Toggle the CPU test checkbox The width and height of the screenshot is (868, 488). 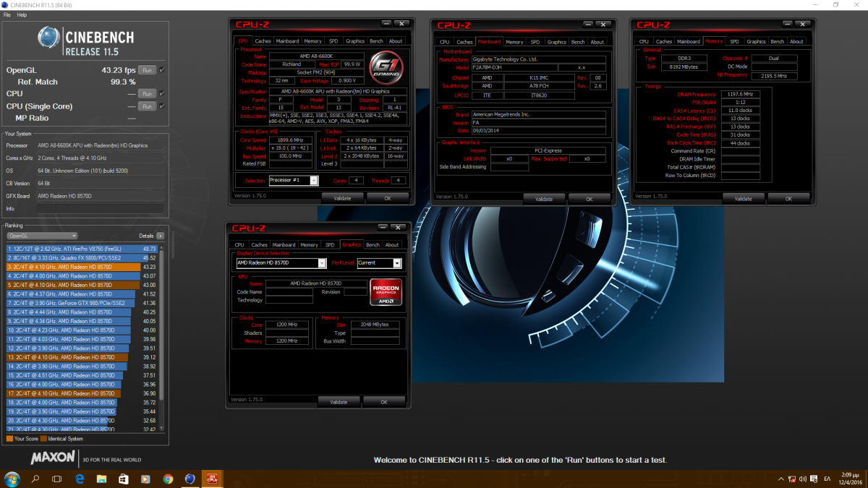coord(162,94)
